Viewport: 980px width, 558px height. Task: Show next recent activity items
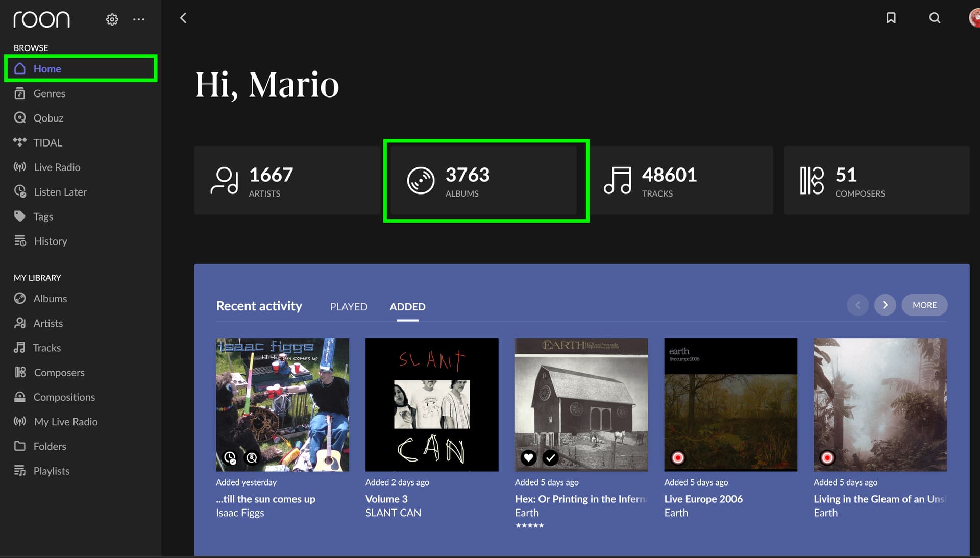coord(885,305)
